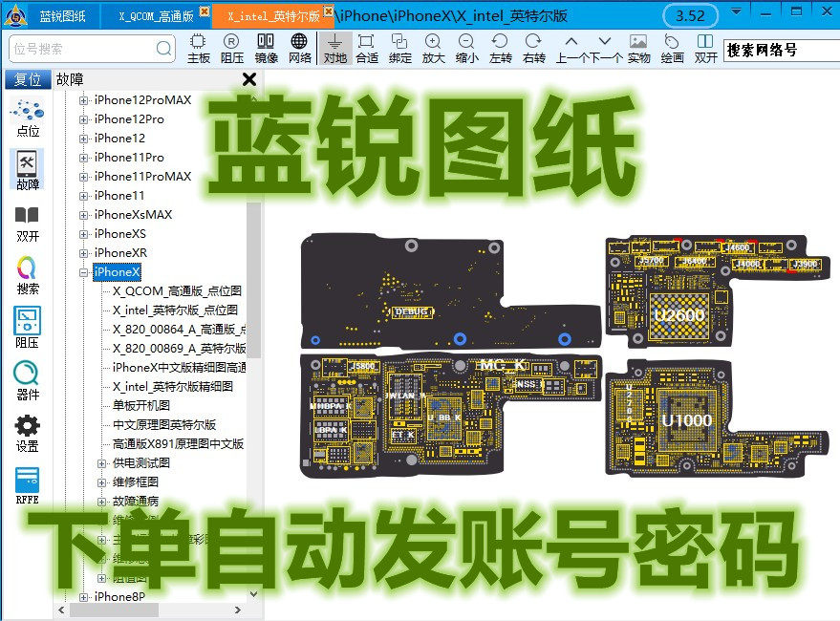Select the highlighted iPhoneX tree label
Viewport: 840px width, 621px height.
(x=117, y=272)
